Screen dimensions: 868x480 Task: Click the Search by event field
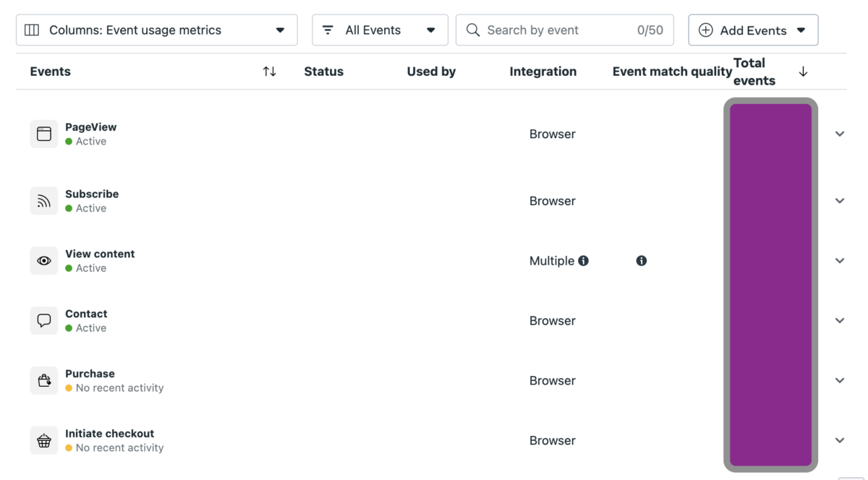point(557,30)
